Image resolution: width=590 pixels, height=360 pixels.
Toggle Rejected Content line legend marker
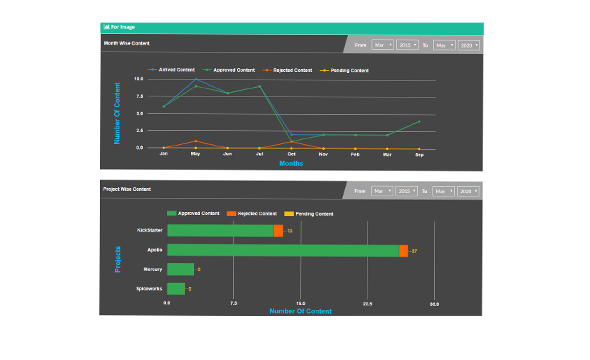tap(267, 70)
